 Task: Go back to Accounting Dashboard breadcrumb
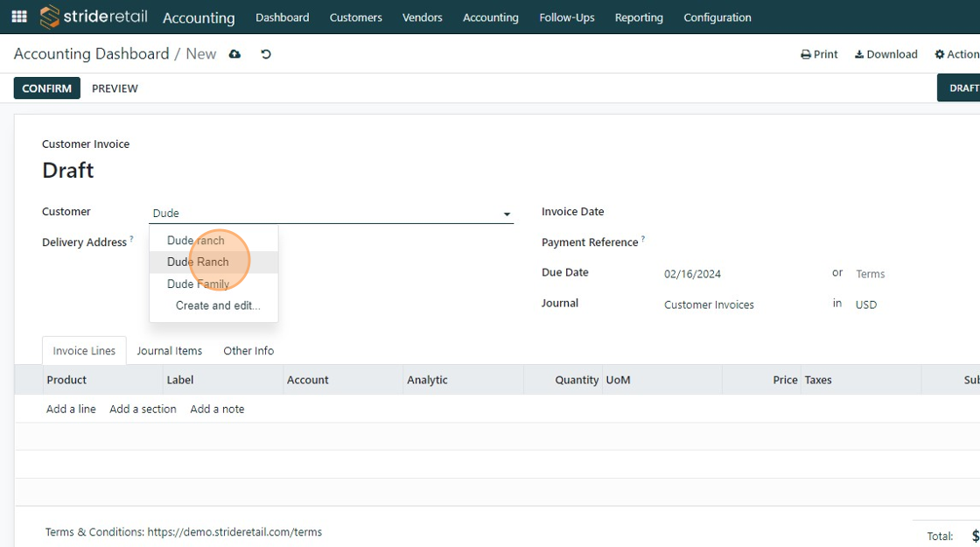pos(91,53)
